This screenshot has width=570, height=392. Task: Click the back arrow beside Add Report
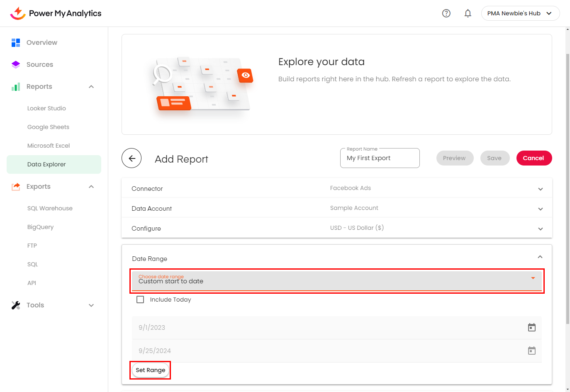132,158
